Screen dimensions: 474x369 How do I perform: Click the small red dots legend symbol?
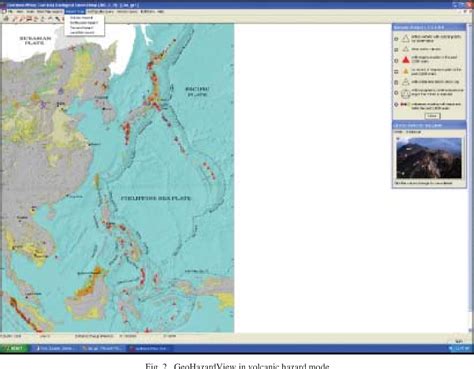coord(404,104)
